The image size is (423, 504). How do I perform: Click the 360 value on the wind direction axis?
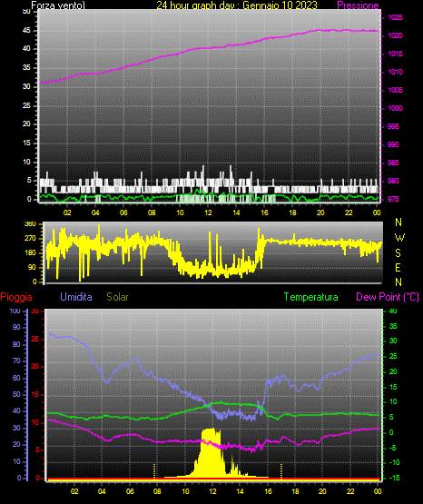(30, 224)
